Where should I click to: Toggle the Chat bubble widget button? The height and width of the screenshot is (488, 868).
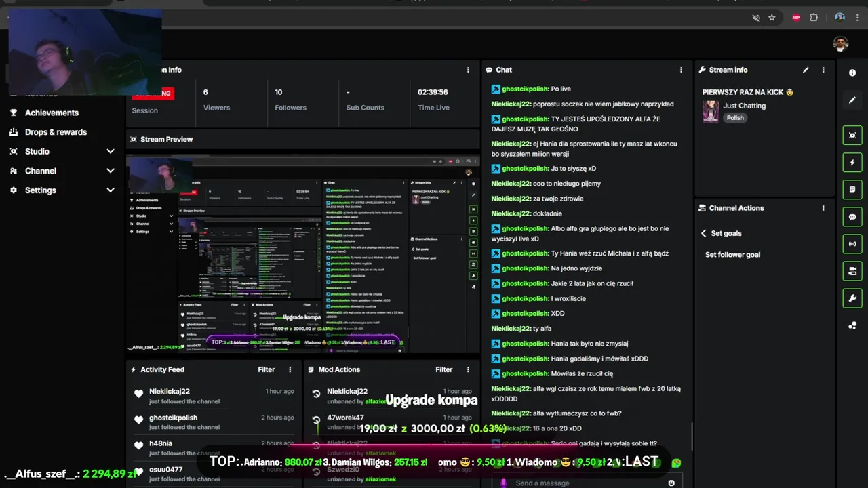point(852,217)
